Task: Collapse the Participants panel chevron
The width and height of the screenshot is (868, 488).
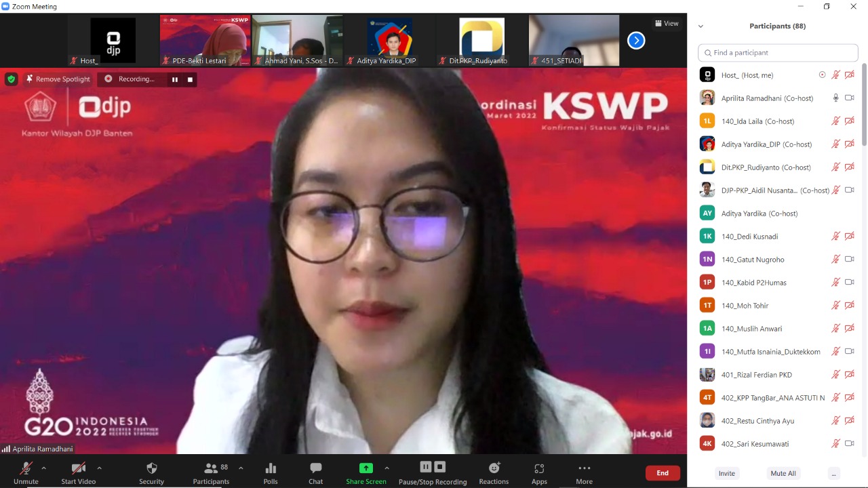Action: click(701, 26)
